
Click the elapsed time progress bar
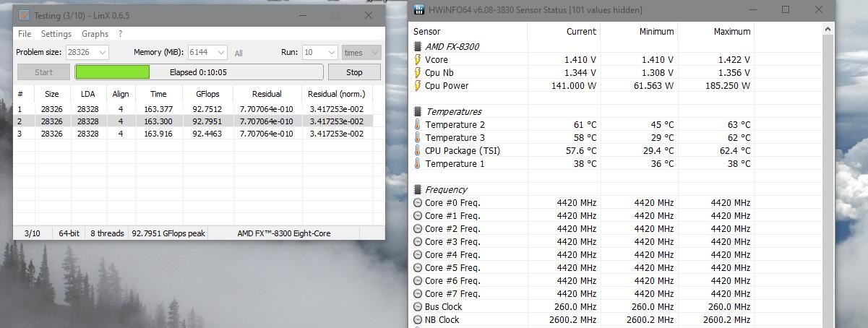[x=199, y=72]
